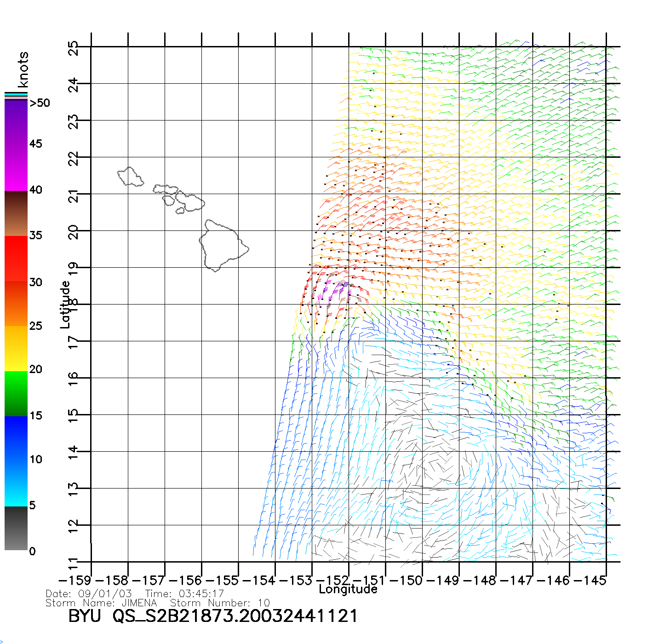The image size is (653, 644).
Task: Select the storm name JIMENA text
Action: pos(139,603)
